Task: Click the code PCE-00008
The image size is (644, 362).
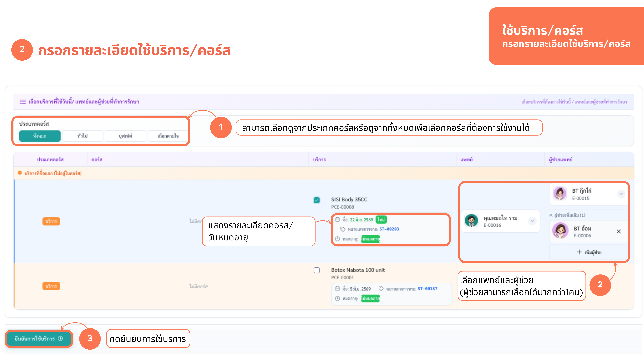Action: point(343,207)
